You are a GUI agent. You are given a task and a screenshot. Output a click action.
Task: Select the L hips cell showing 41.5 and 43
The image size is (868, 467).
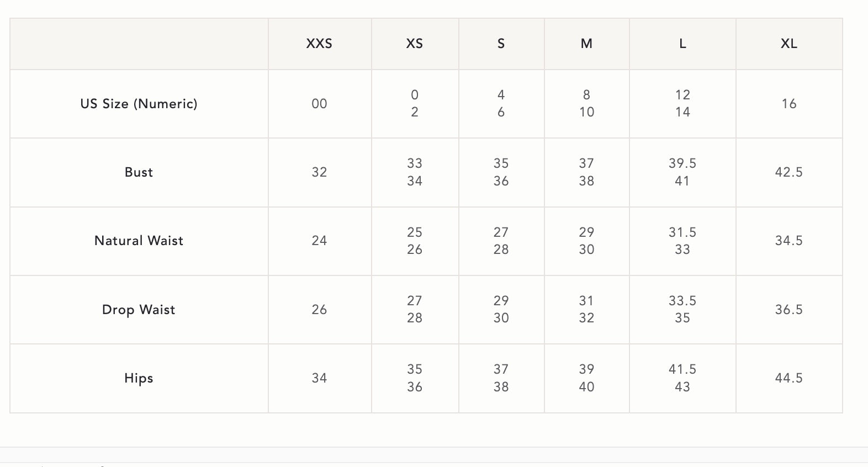point(682,378)
